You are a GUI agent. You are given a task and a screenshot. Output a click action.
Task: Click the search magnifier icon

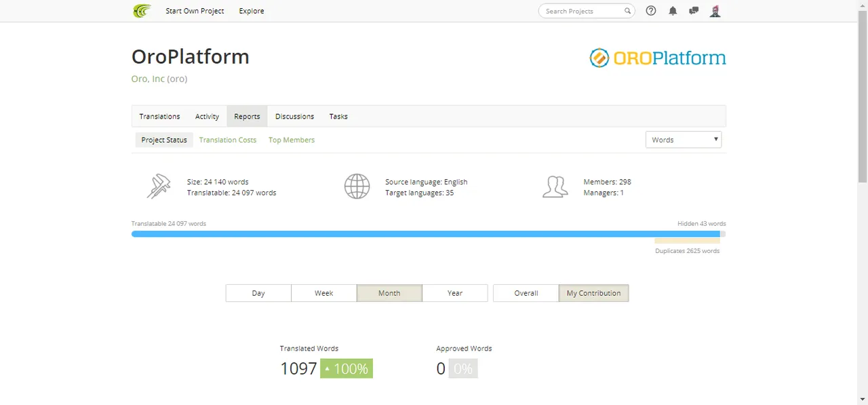click(x=628, y=11)
